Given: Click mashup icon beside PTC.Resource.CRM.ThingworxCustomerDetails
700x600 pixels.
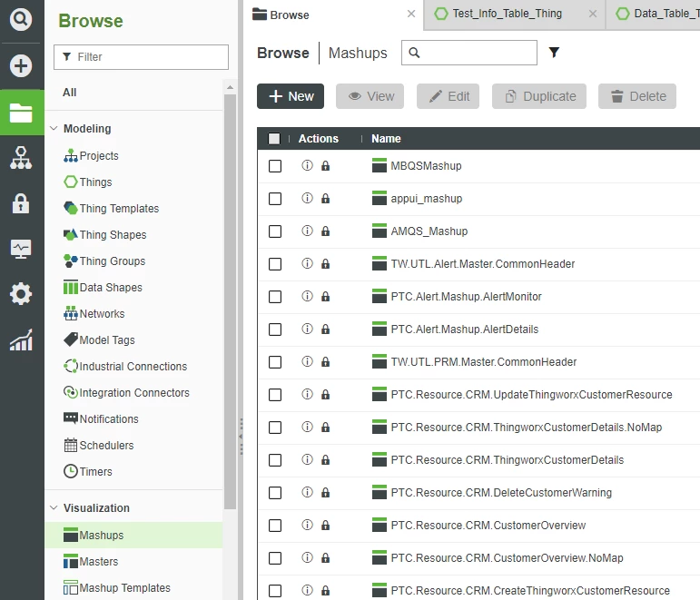Looking at the screenshot, I should pyautogui.click(x=379, y=459).
